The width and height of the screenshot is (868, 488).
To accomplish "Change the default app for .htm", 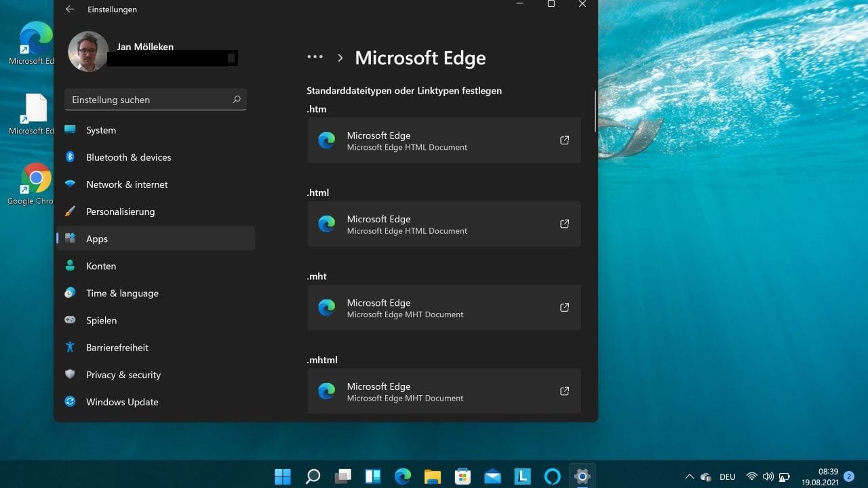I will click(444, 140).
